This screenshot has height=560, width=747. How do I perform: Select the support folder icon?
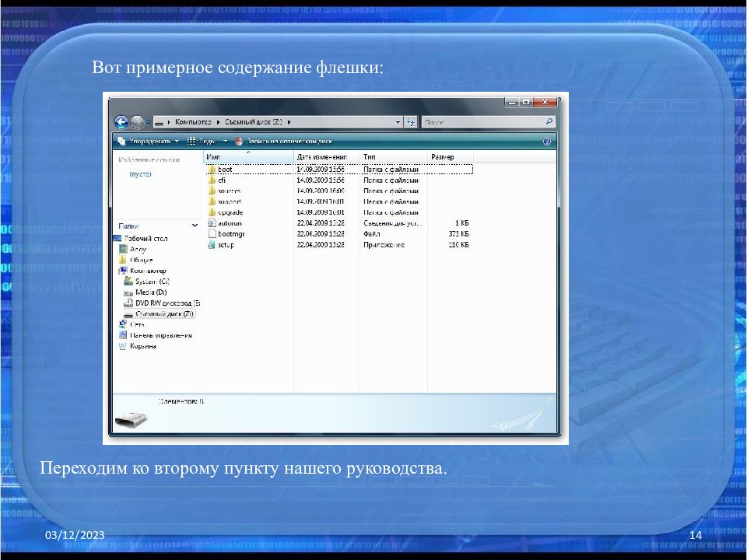212,201
